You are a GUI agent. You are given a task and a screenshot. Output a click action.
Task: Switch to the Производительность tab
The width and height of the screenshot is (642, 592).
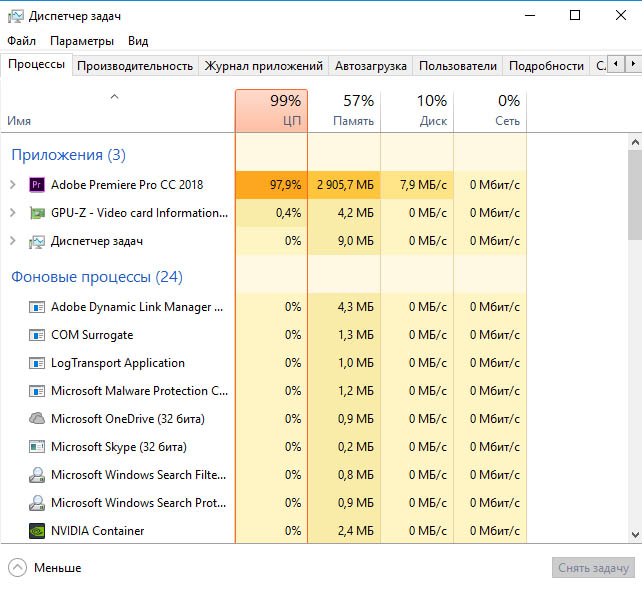135,66
